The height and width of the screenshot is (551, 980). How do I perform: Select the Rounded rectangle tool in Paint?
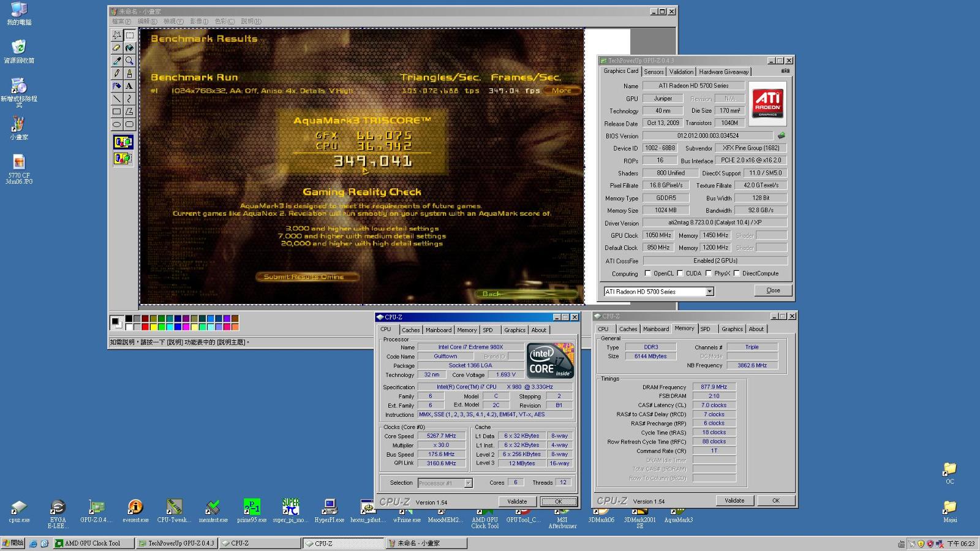(129, 124)
